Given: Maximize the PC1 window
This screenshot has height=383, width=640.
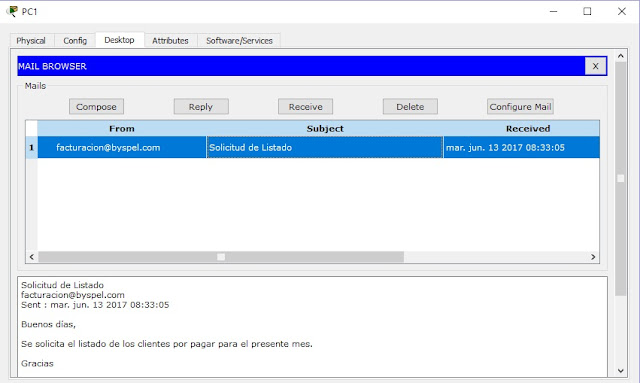Looking at the screenshot, I should [587, 11].
